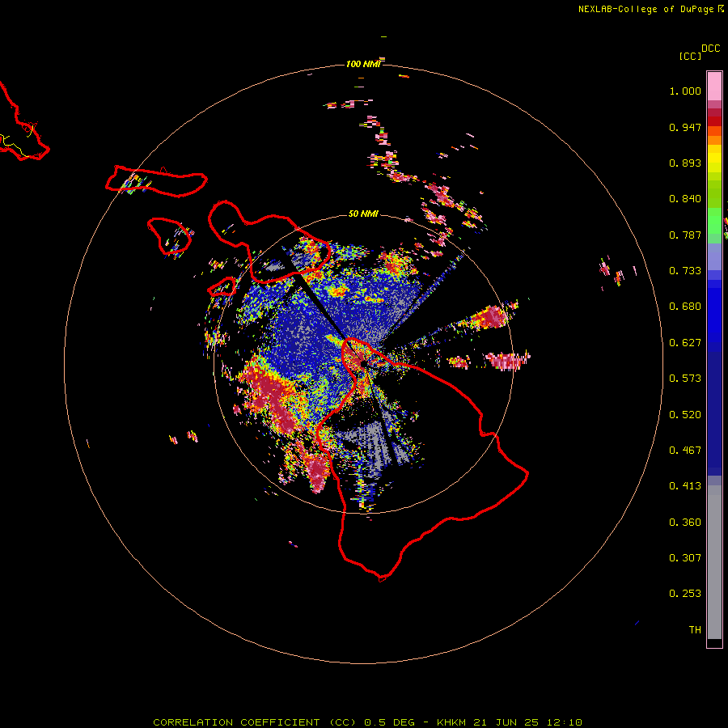
Task: Select the 0.733 scale value
Action: pos(685,271)
